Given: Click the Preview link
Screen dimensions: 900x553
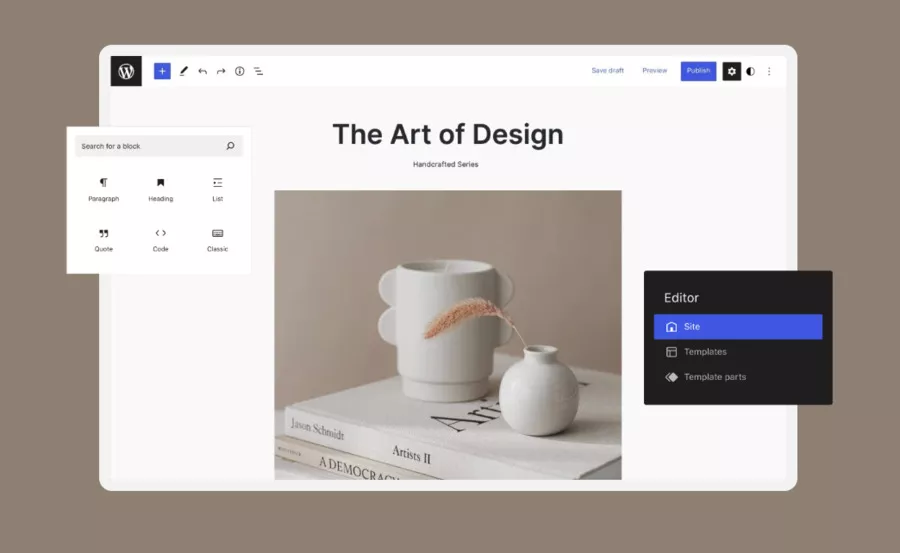Looking at the screenshot, I should tap(654, 71).
